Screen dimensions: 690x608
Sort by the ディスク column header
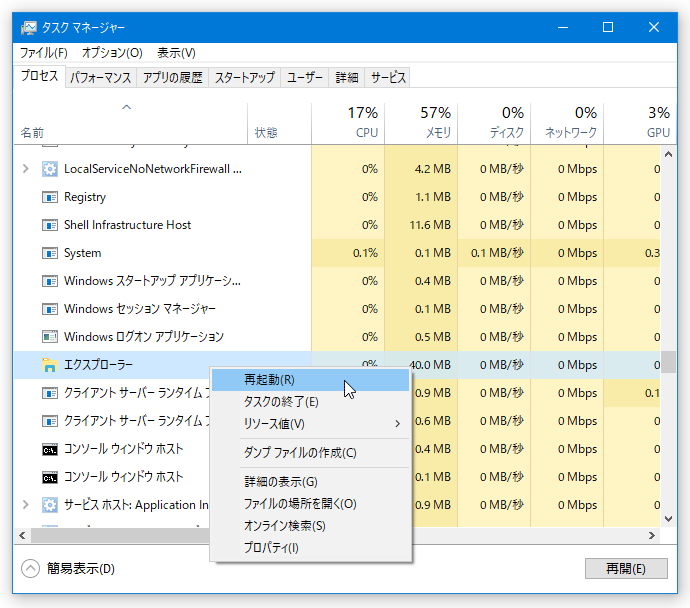click(x=494, y=123)
